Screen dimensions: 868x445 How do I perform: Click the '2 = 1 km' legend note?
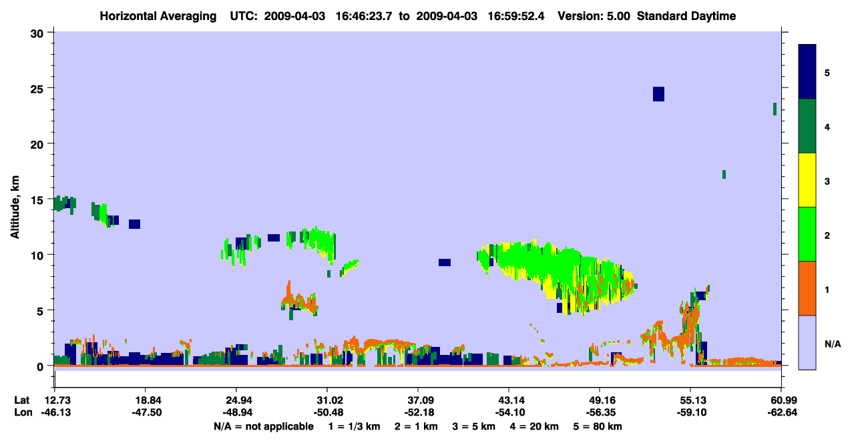(417, 426)
